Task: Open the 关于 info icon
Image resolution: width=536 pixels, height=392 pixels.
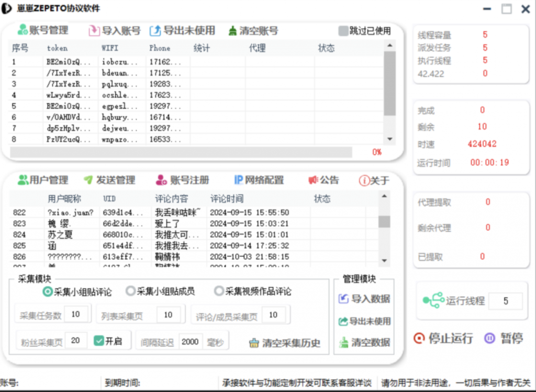Action: pyautogui.click(x=364, y=181)
